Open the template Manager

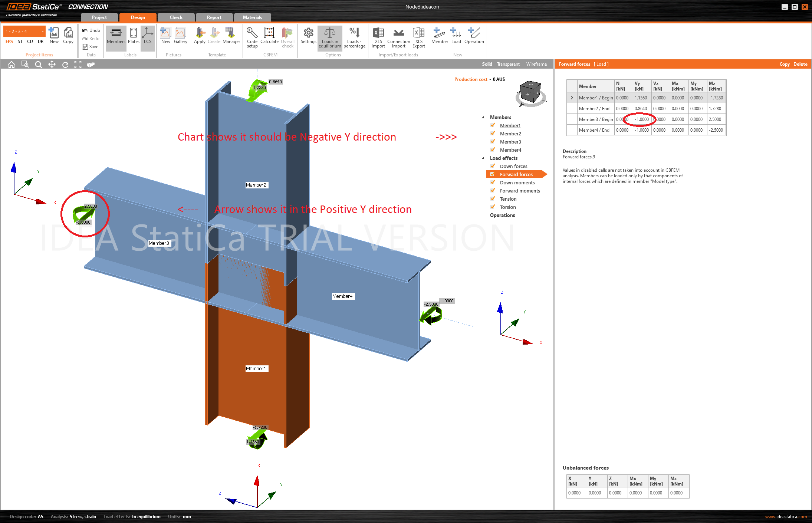tap(231, 35)
